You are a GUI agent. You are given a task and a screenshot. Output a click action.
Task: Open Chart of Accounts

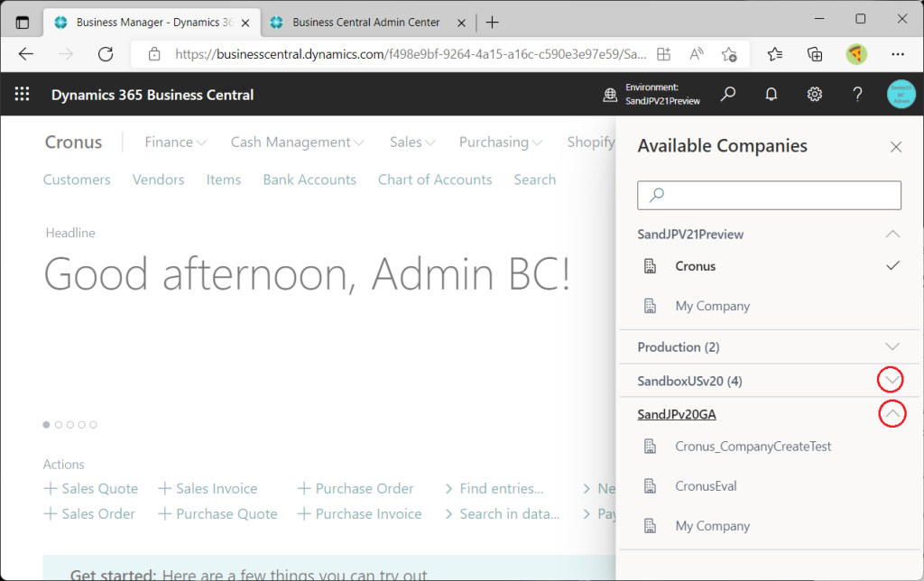click(x=435, y=180)
